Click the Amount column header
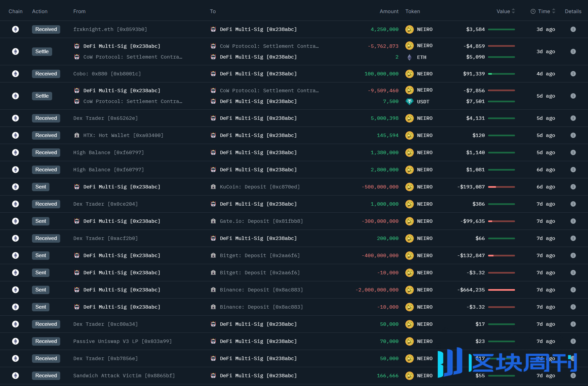 coord(389,11)
